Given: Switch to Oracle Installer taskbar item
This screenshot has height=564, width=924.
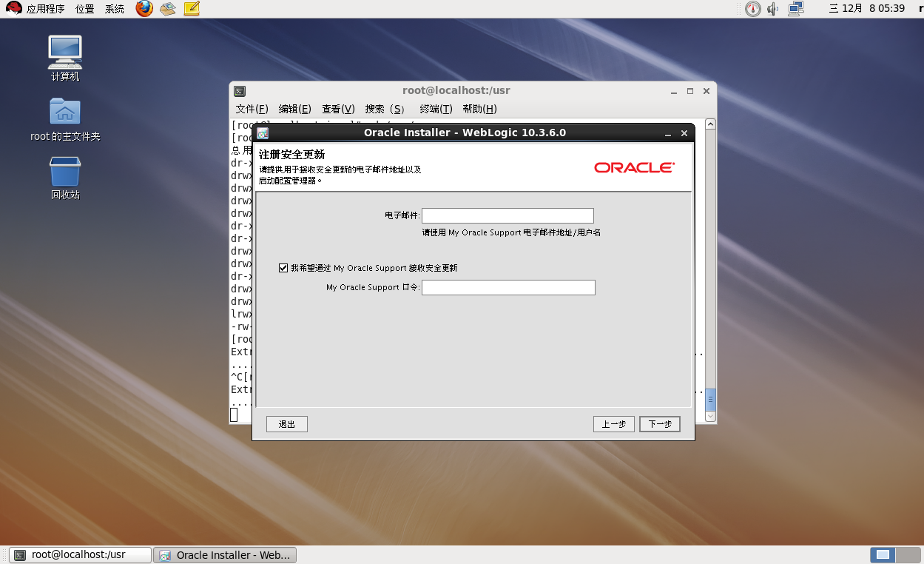Looking at the screenshot, I should coord(226,555).
